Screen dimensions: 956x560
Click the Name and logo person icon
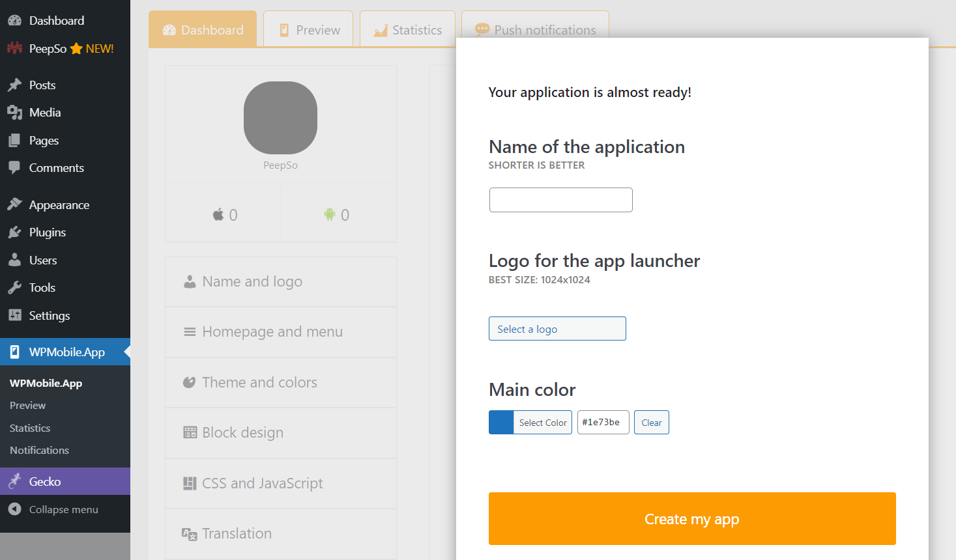(x=190, y=282)
